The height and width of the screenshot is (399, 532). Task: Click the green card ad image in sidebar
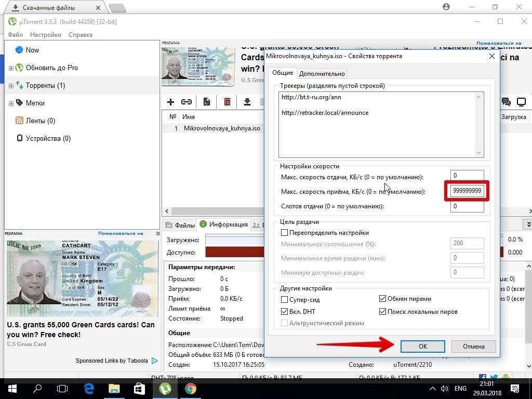coord(83,278)
